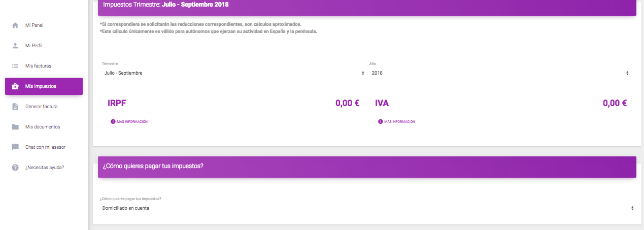The image size is (644, 230).
Task: Click the question mark help icon
Action: pos(15,168)
